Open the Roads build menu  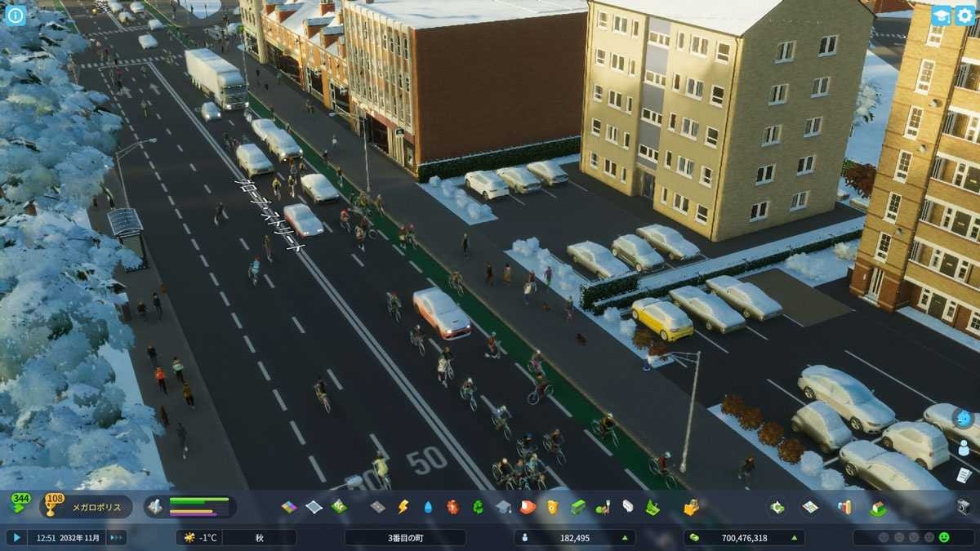[x=376, y=507]
